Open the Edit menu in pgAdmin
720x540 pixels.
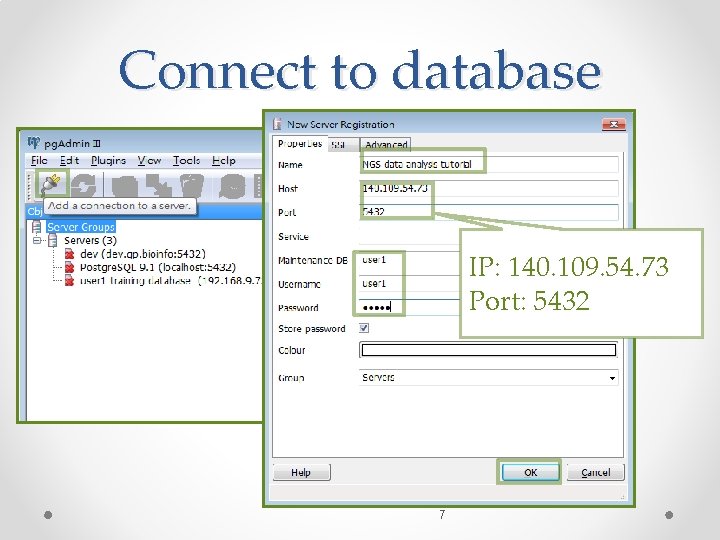pos(69,160)
